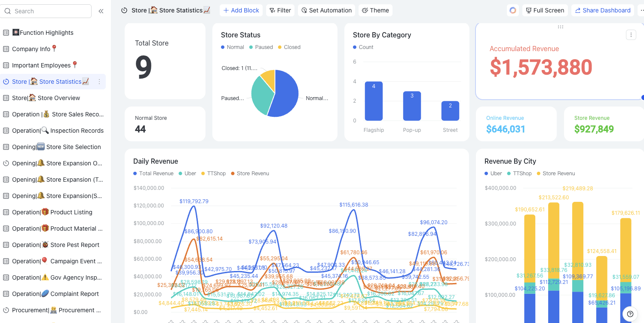Open Accumulated Revenue card options menu
This screenshot has width=644, height=323.
coord(631,35)
